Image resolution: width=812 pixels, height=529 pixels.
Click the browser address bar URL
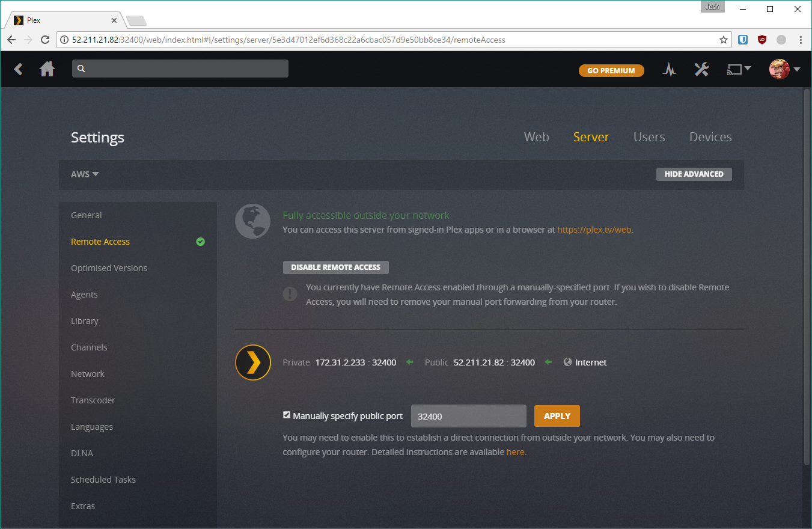point(288,40)
